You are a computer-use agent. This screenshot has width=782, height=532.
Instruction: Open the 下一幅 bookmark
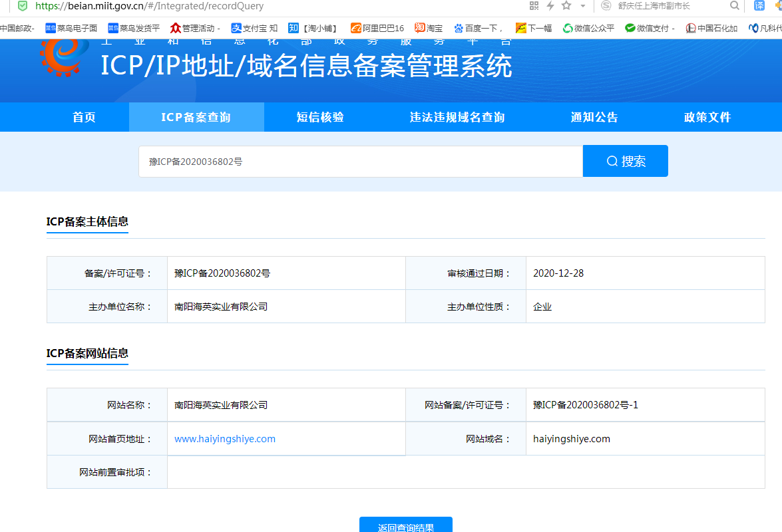[534, 29]
